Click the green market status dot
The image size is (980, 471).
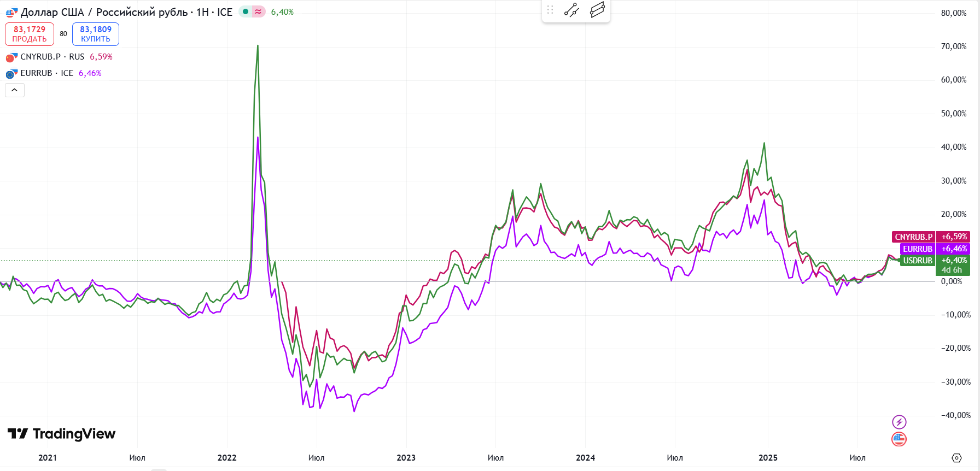click(x=246, y=11)
